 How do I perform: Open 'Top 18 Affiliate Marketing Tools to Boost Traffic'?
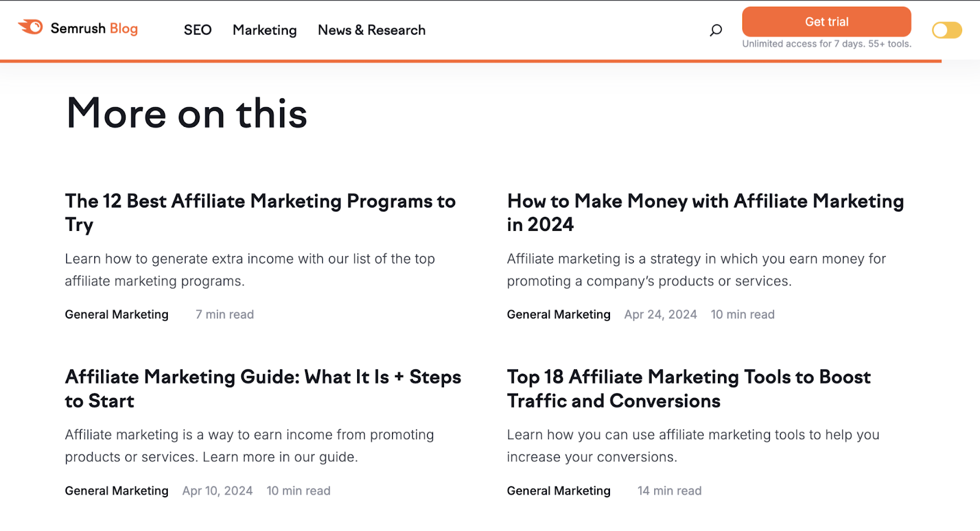click(x=688, y=388)
